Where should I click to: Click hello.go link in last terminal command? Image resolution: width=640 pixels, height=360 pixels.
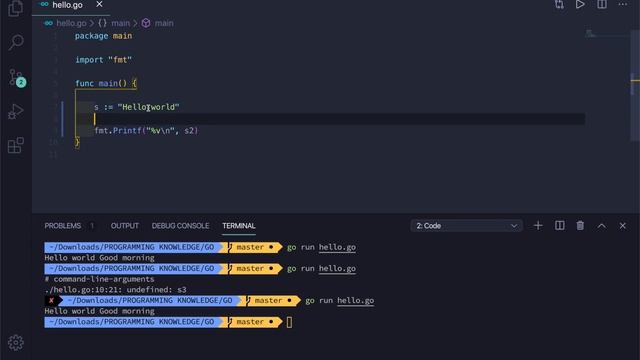(x=356, y=300)
